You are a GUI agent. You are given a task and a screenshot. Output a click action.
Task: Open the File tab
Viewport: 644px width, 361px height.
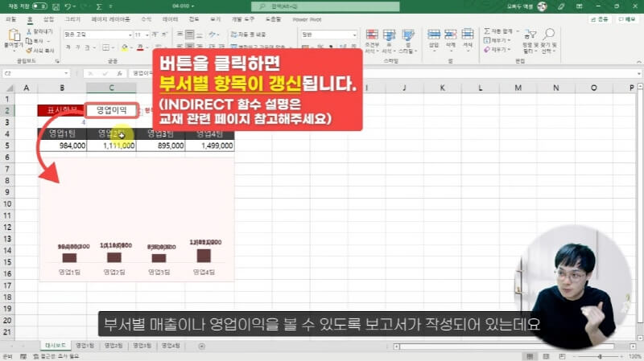click(11, 19)
